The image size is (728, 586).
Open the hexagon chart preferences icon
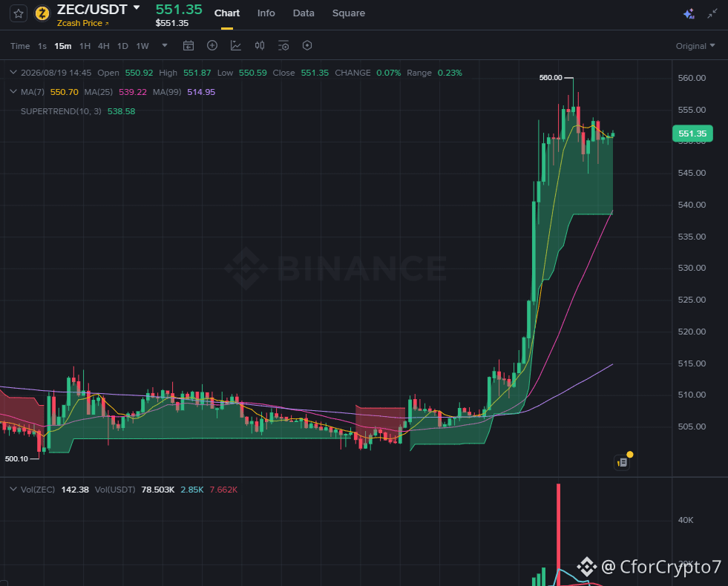click(307, 45)
